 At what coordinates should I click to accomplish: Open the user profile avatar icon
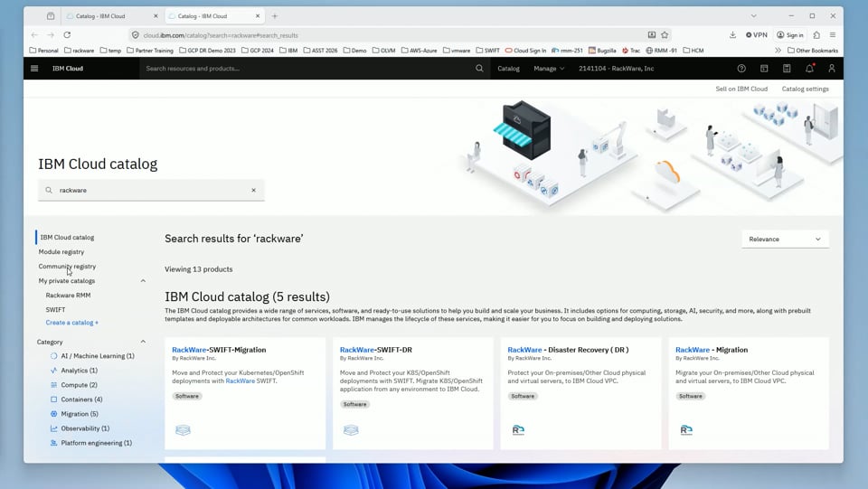(x=832, y=69)
